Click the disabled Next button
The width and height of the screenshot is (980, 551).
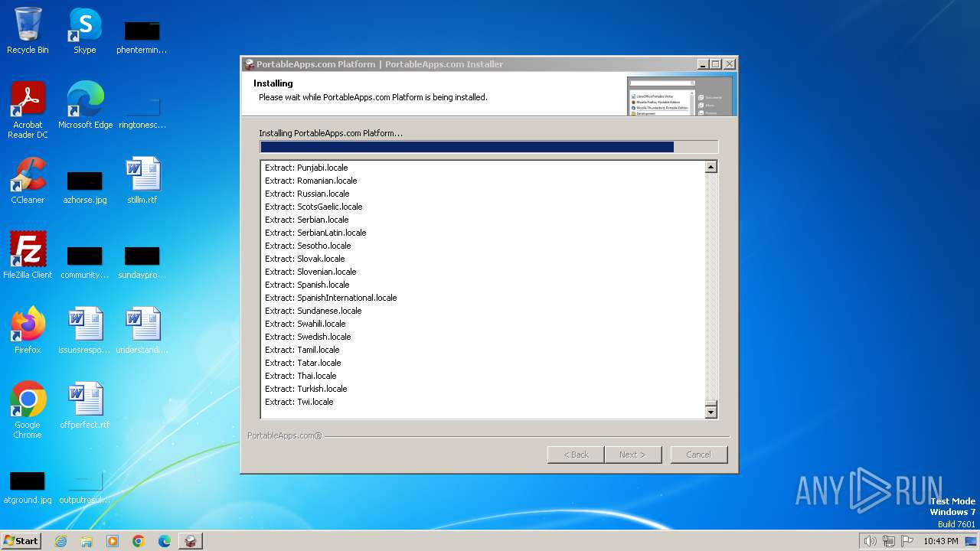(632, 455)
